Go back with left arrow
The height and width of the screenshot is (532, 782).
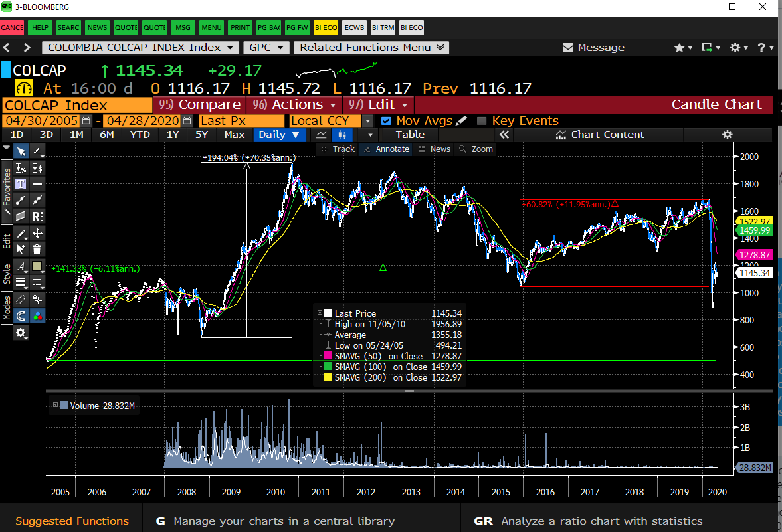(7, 47)
